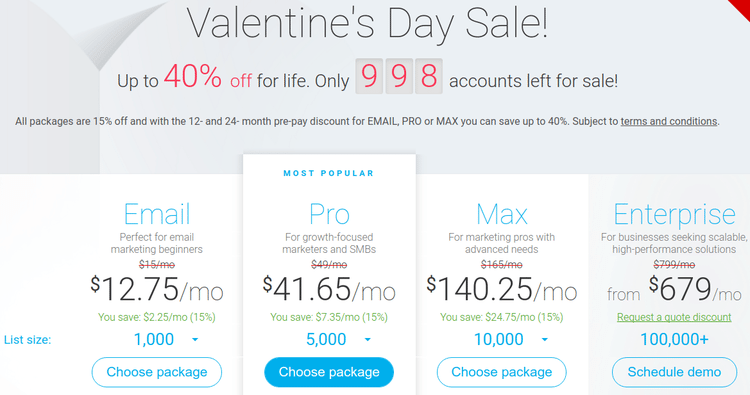Click the 100,000+ Enterprise list size
Image resolution: width=750 pixels, height=395 pixels.
674,340
